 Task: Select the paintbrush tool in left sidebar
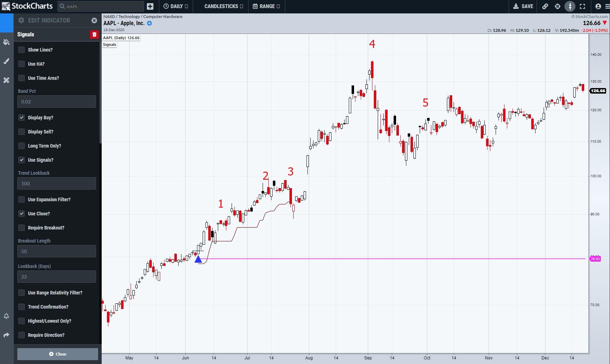tap(6, 61)
